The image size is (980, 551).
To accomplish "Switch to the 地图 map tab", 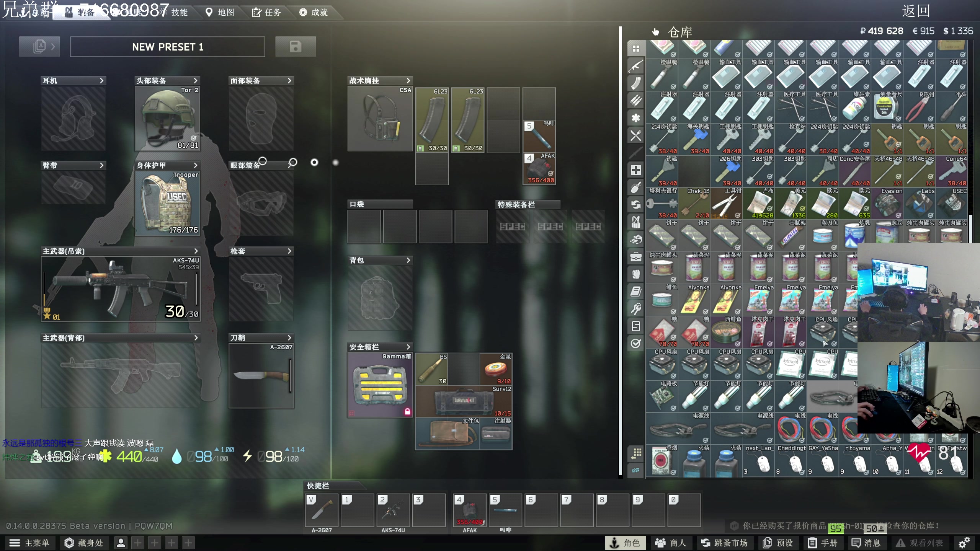I will coord(220,12).
